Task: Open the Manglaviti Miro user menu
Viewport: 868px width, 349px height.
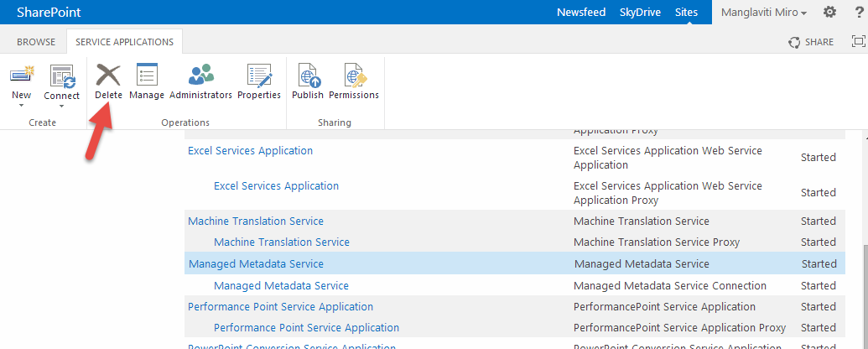Action: pyautogui.click(x=763, y=13)
